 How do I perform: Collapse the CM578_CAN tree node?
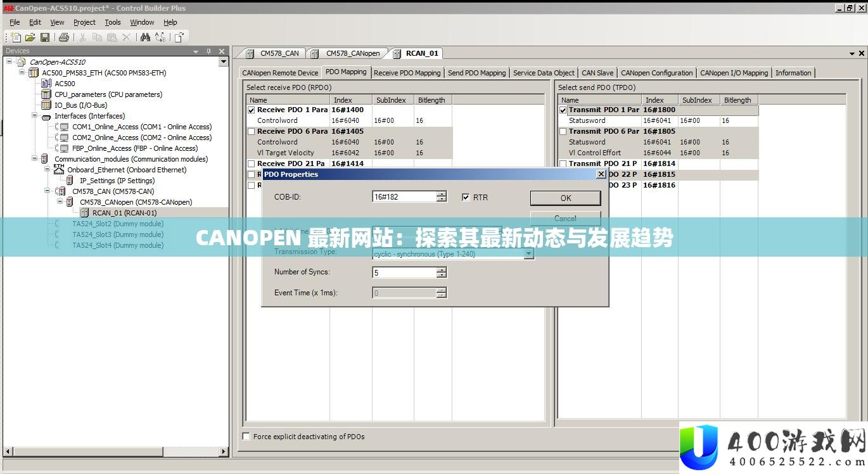tap(47, 191)
